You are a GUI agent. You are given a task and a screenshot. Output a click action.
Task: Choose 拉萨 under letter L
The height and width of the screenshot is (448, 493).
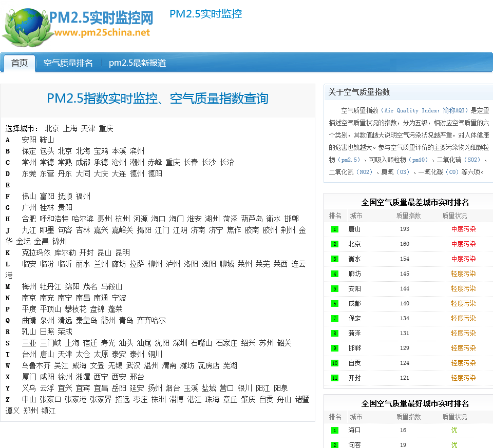pos(137,264)
